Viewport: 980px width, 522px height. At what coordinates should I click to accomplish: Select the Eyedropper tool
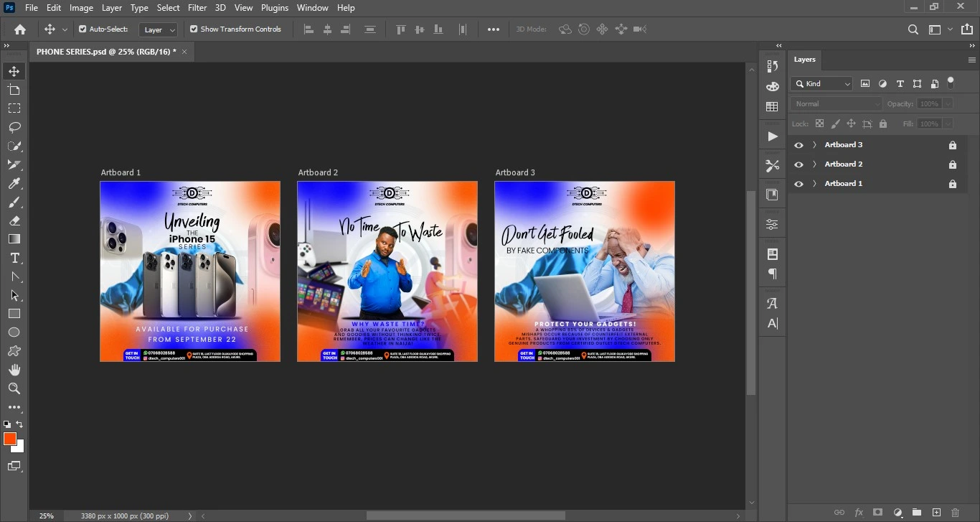point(14,183)
